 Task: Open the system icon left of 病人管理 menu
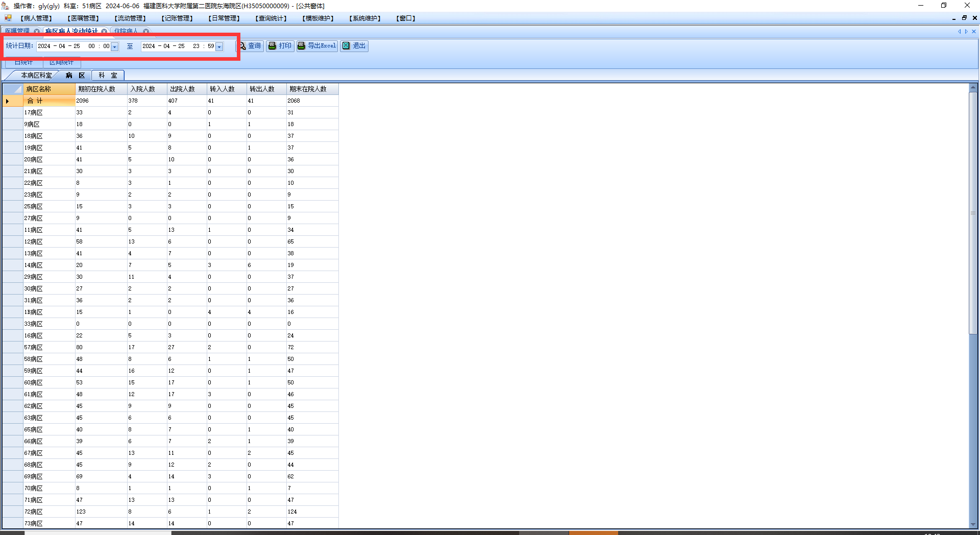8,18
